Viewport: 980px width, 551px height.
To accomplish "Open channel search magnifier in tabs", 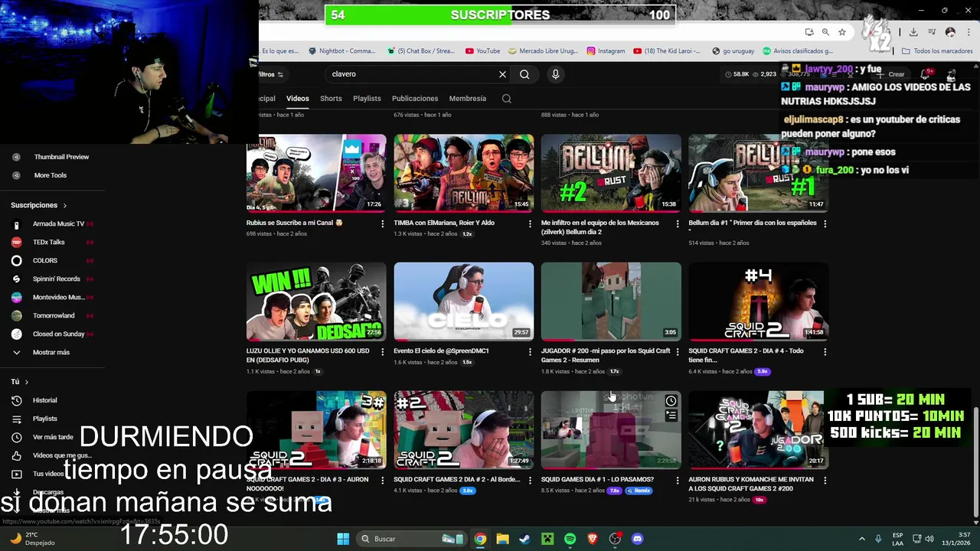I will [x=506, y=99].
